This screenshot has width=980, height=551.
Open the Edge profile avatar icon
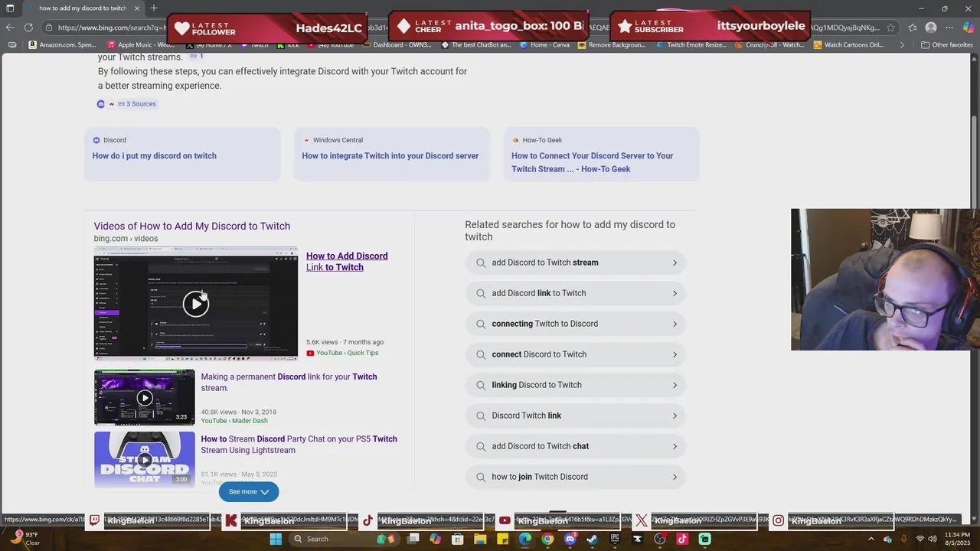(931, 28)
